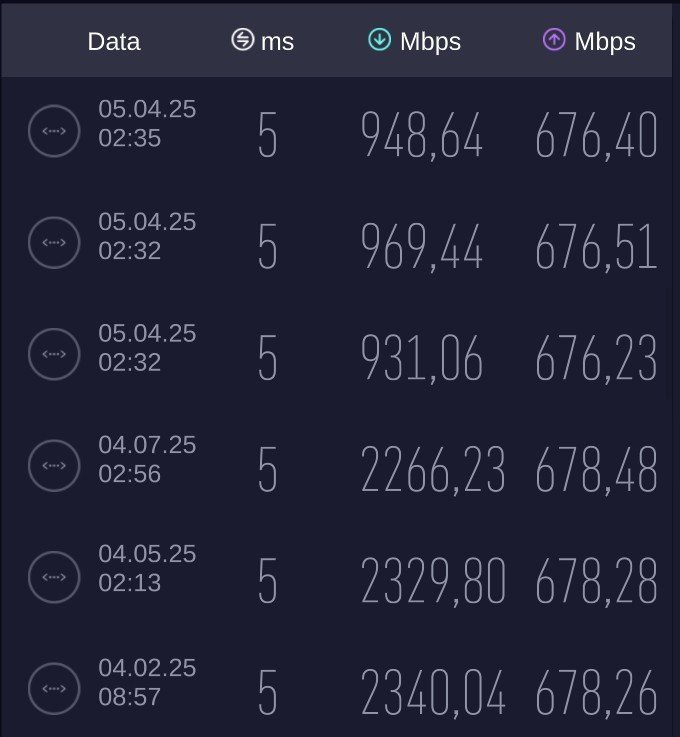Click the 948,64 download speed value
680x737 pixels.
(x=421, y=136)
